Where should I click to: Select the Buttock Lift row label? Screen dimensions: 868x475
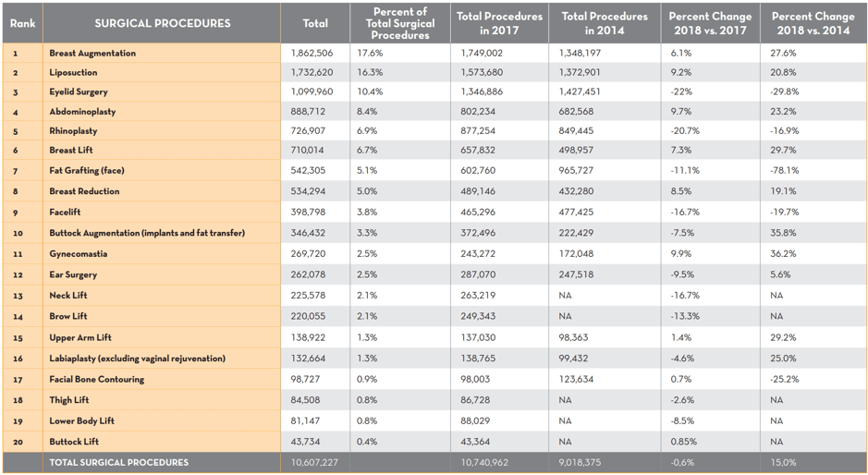pyautogui.click(x=74, y=442)
